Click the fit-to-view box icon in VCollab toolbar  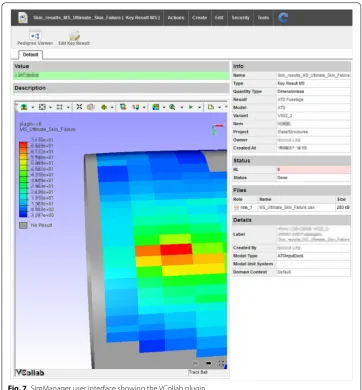pyautogui.click(x=42, y=107)
